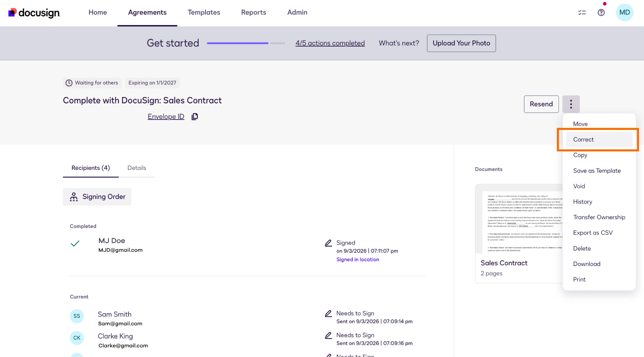
Task: Copy the Envelope ID with copy icon
Action: click(195, 117)
